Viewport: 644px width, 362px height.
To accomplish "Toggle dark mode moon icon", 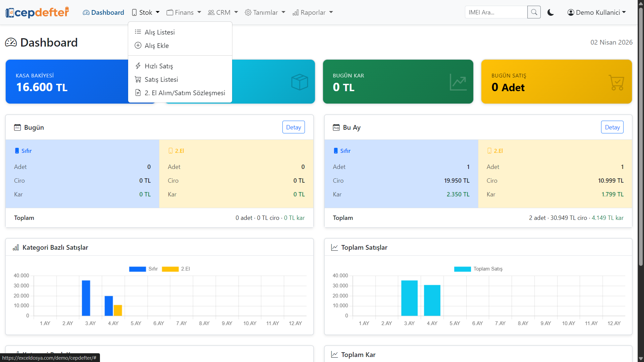I will click(x=550, y=12).
